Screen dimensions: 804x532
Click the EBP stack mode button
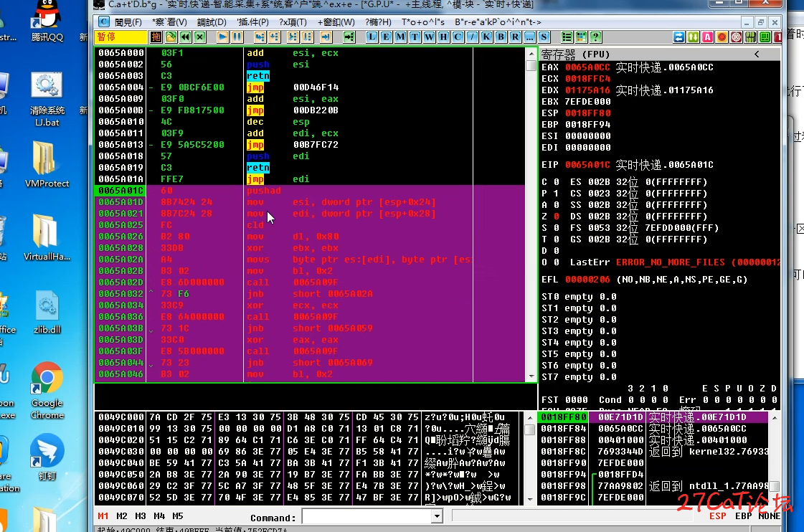click(744, 516)
